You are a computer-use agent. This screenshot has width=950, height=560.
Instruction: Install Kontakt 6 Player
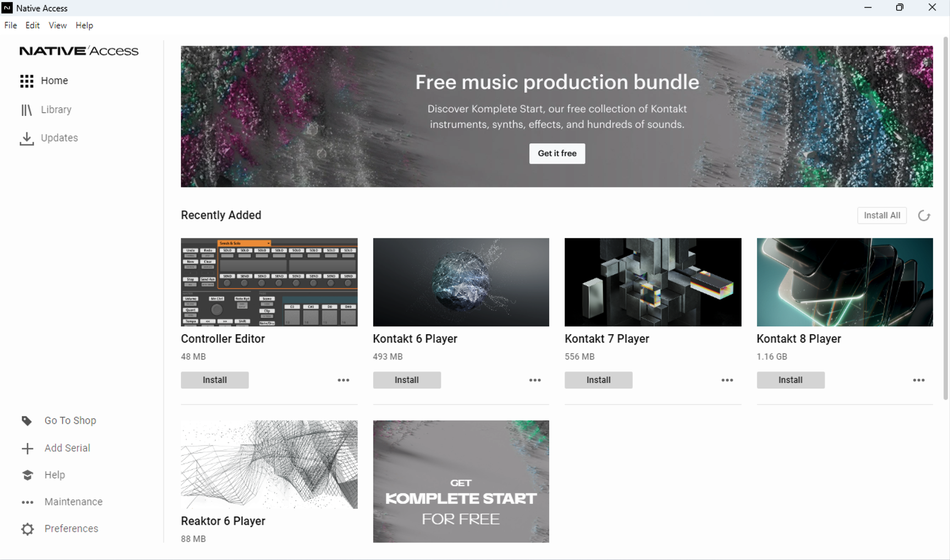tap(407, 380)
